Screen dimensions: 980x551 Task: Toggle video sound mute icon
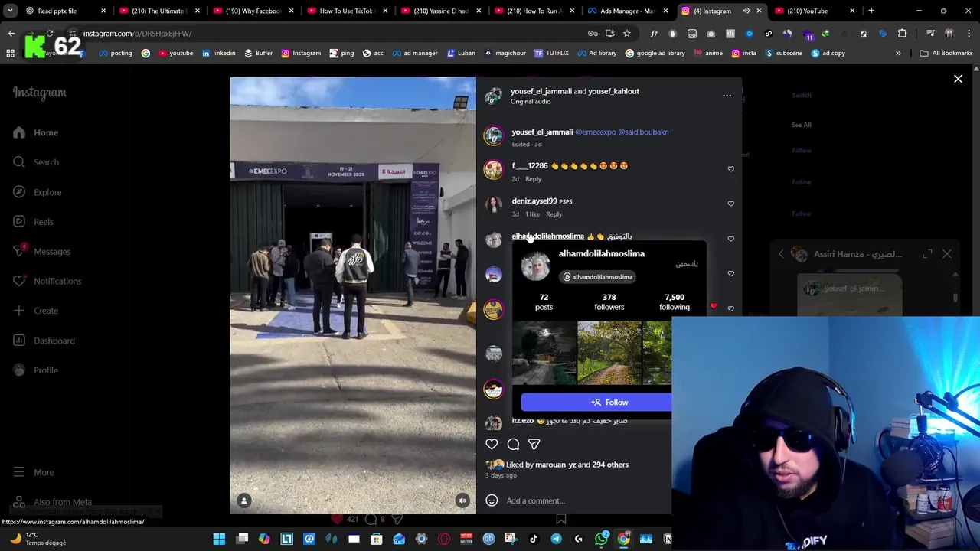(x=462, y=500)
